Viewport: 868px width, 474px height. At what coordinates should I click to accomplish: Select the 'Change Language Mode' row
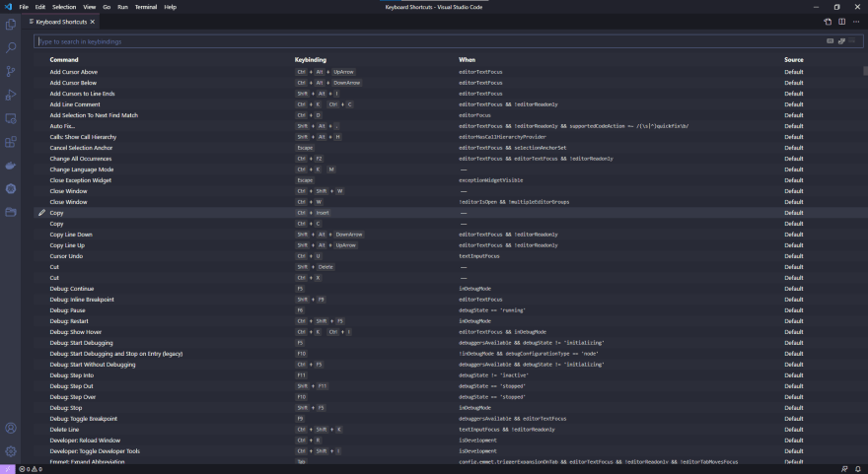448,169
